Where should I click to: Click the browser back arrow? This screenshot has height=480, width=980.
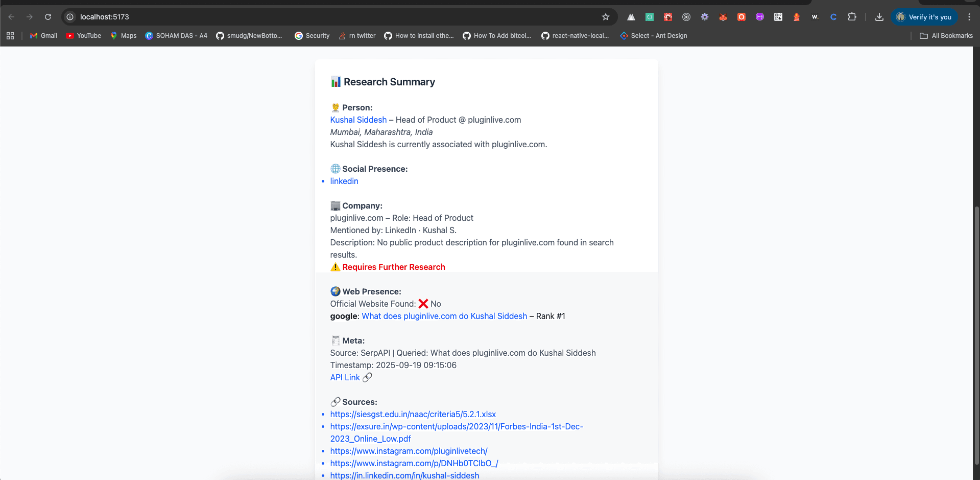coord(11,17)
